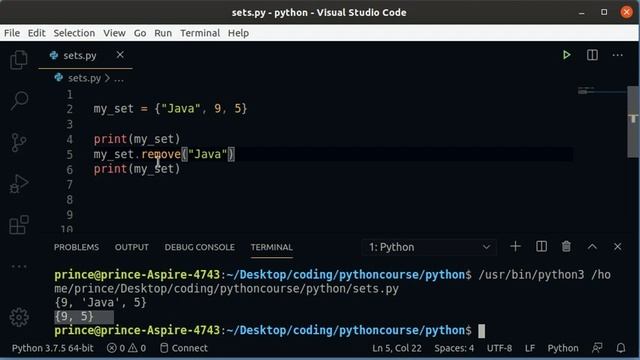Open the Go menu

pos(140,33)
